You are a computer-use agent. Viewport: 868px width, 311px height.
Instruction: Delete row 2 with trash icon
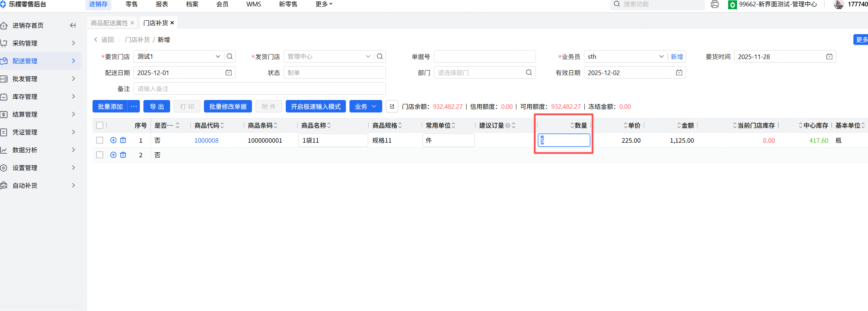tap(123, 155)
